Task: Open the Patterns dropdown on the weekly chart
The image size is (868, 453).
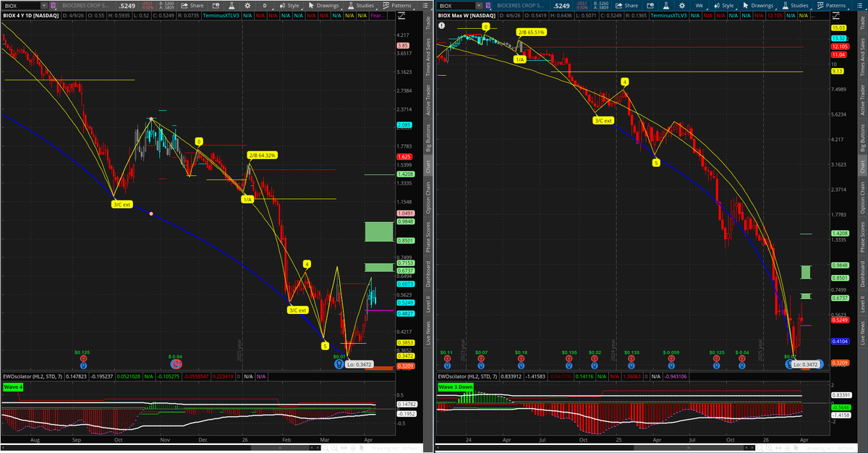Action: click(832, 6)
